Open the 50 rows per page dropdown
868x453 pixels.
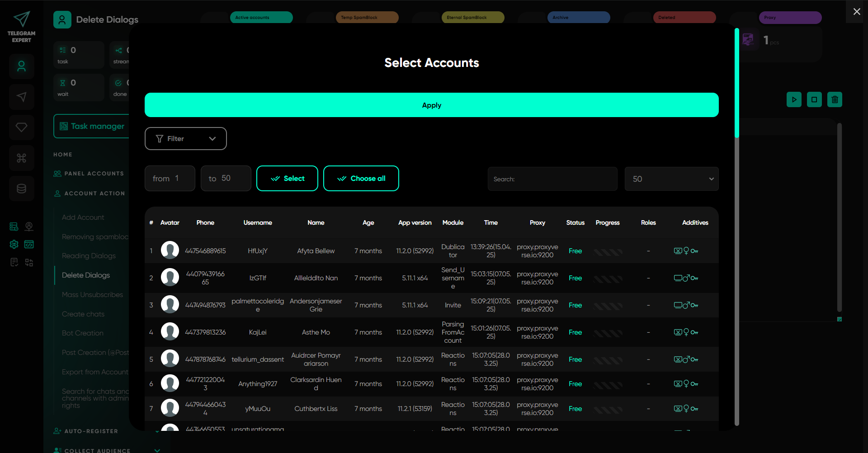point(671,179)
